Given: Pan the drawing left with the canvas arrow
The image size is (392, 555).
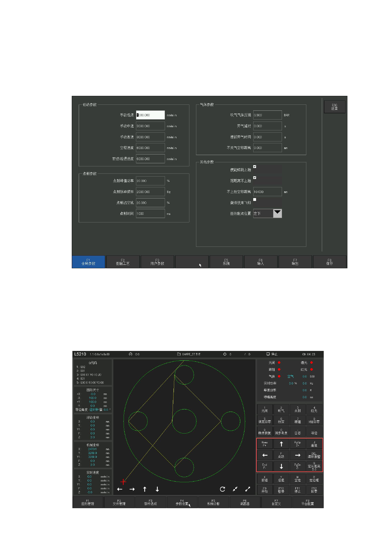Looking at the screenshot, I should click(x=119, y=489).
